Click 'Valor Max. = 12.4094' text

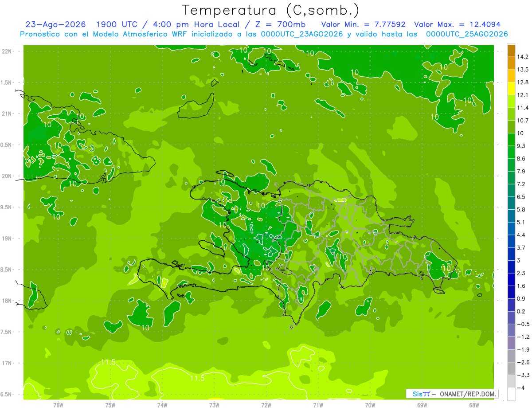tap(458, 24)
